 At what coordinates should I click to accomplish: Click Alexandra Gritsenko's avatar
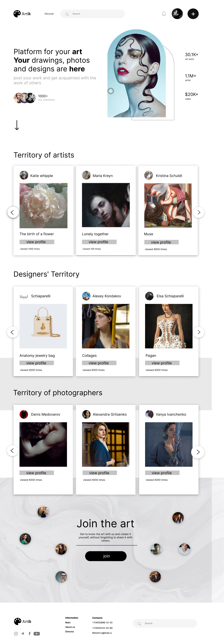click(x=86, y=414)
